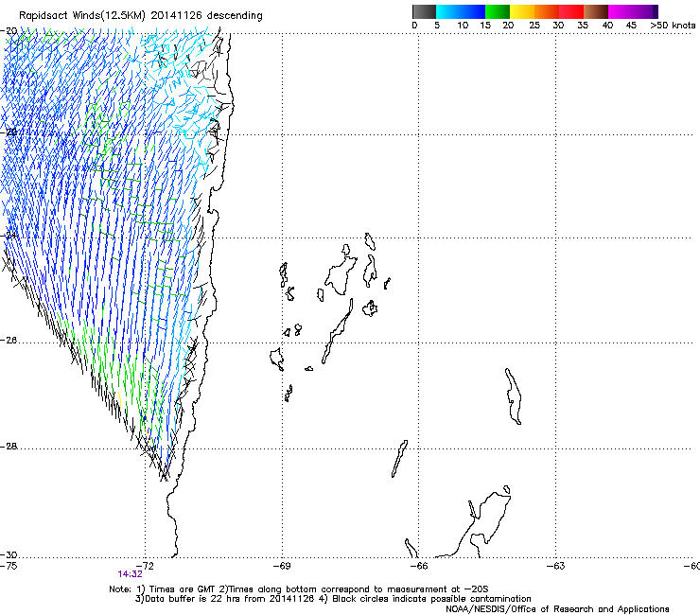The width and height of the screenshot is (700, 615).
Task: Click the gray 0-5 knots legend swatch
Action: pos(424,11)
